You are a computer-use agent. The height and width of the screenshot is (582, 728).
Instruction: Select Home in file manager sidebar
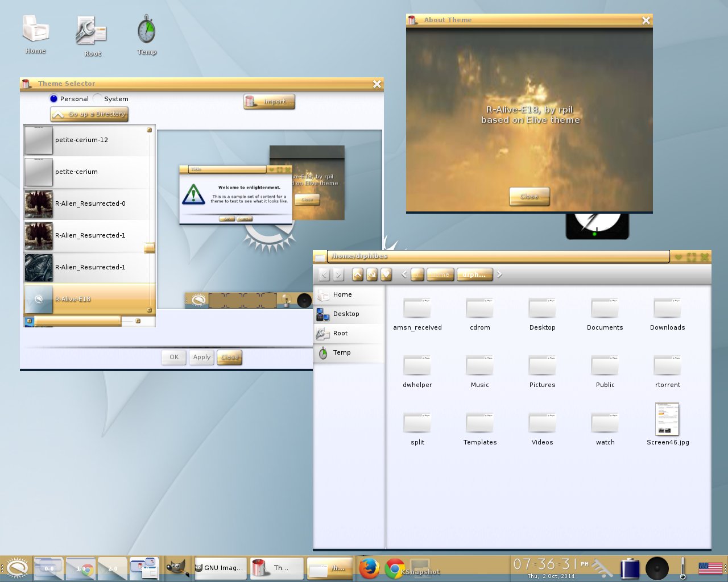pos(349,295)
